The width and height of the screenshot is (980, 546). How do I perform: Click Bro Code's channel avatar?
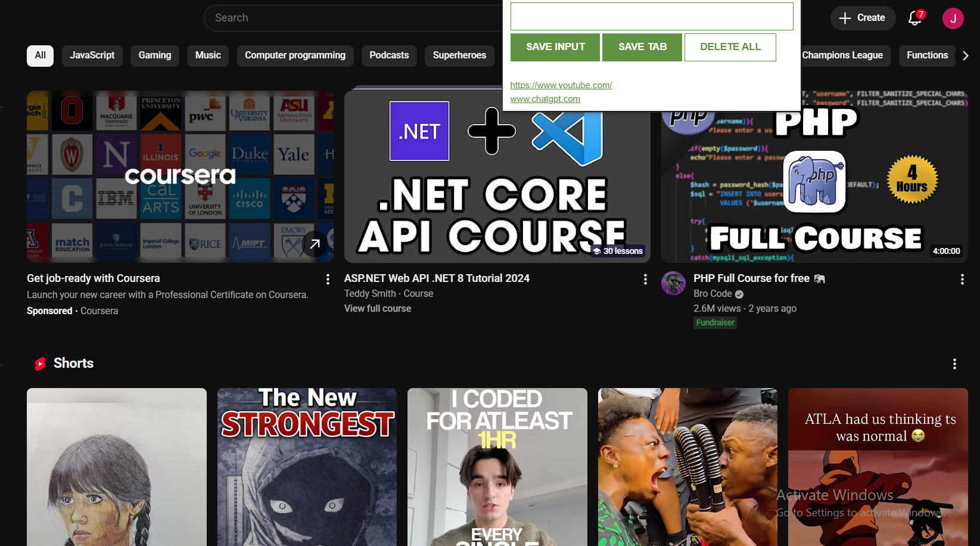click(673, 283)
